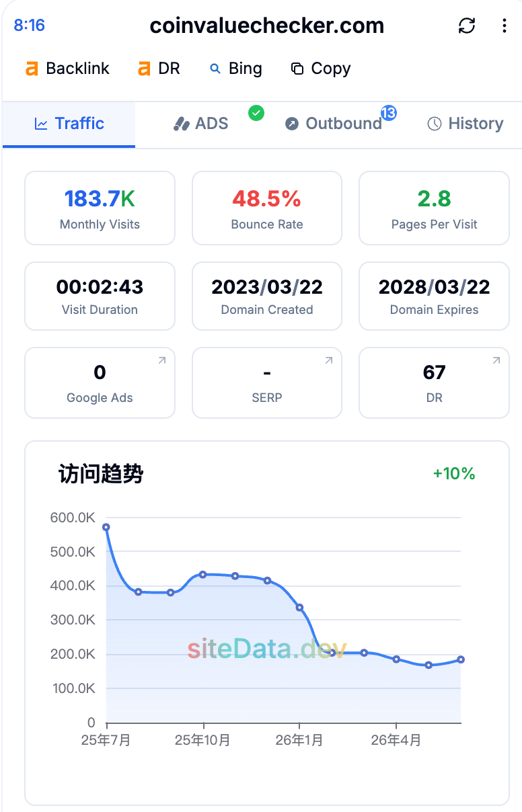Click the Backlink Ahrefs button
Image resolution: width=522 pixels, height=812 pixels.
tap(67, 69)
